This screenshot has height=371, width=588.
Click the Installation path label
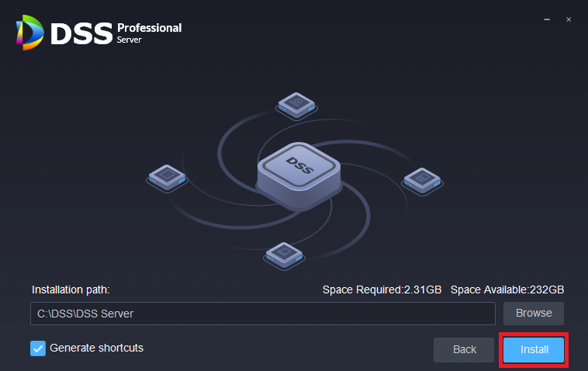click(71, 290)
